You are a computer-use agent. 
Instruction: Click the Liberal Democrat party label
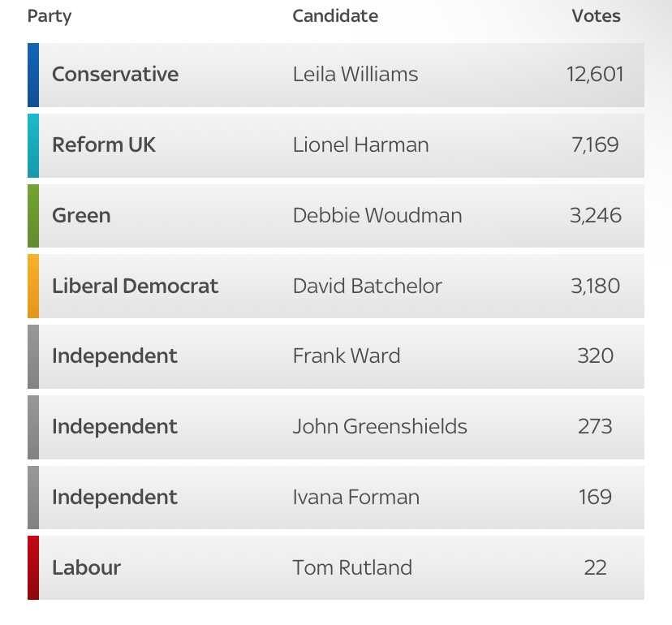point(135,286)
